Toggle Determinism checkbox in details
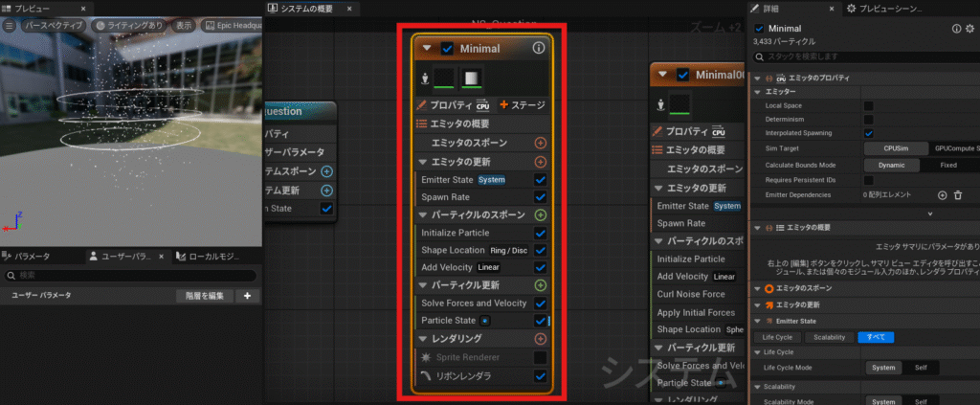This screenshot has height=405, width=980. click(869, 119)
